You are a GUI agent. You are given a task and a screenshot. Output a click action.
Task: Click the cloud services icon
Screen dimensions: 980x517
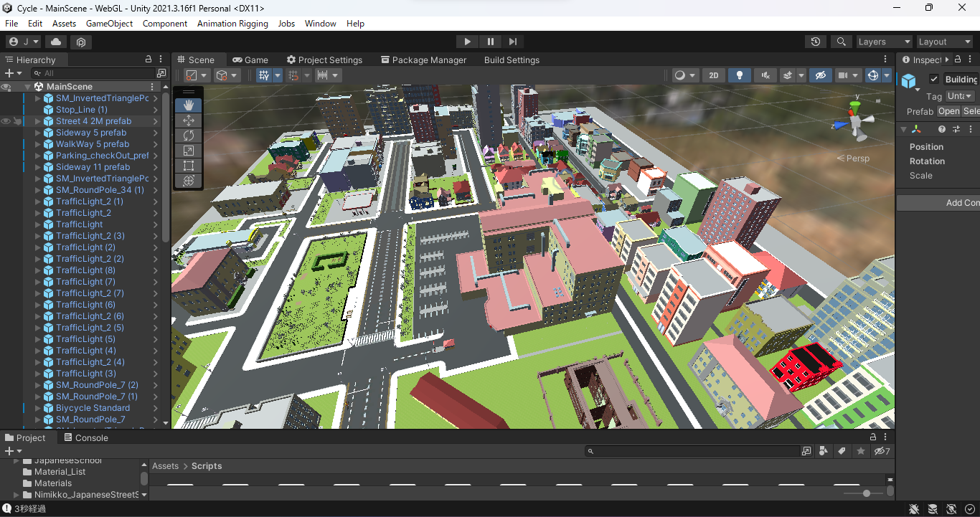pyautogui.click(x=56, y=42)
